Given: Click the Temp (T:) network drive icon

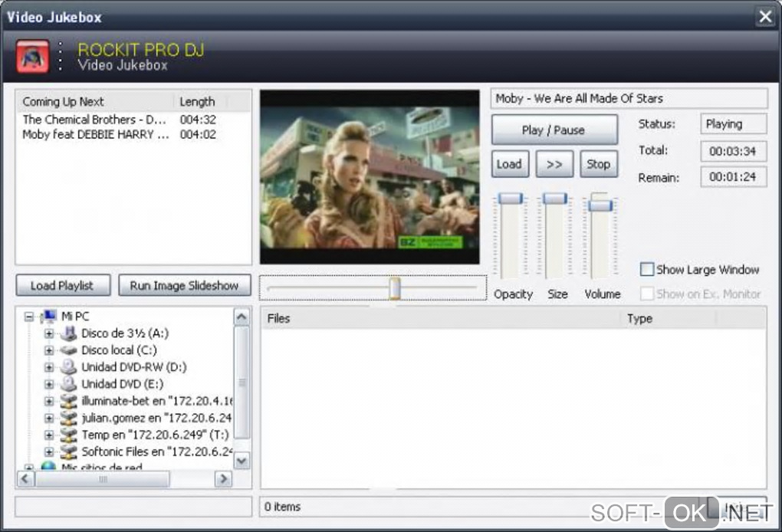Looking at the screenshot, I should pyautogui.click(x=68, y=435).
